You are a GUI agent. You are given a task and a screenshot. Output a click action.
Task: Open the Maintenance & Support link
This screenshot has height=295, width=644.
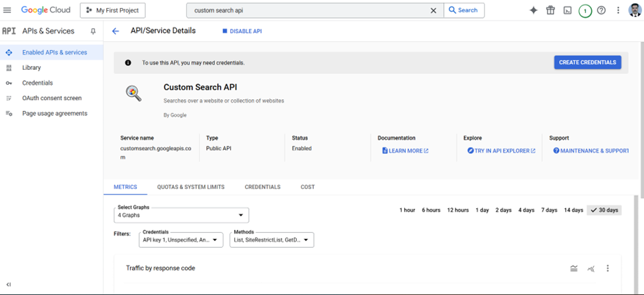click(591, 151)
